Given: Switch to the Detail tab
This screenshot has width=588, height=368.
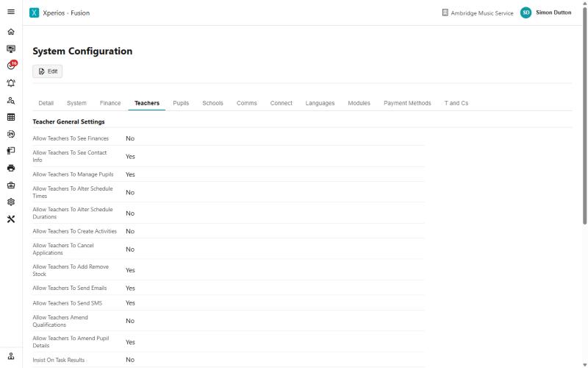Looking at the screenshot, I should [x=46, y=103].
